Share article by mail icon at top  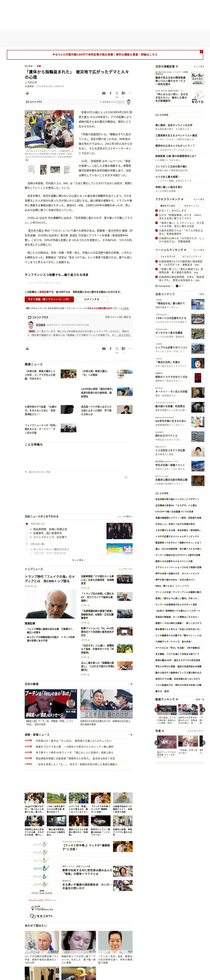click(x=104, y=93)
